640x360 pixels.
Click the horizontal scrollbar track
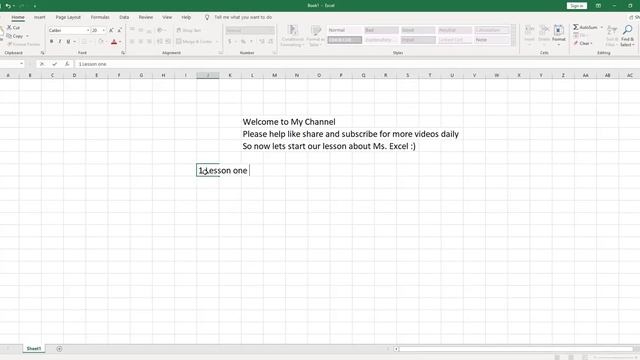[x=516, y=349]
